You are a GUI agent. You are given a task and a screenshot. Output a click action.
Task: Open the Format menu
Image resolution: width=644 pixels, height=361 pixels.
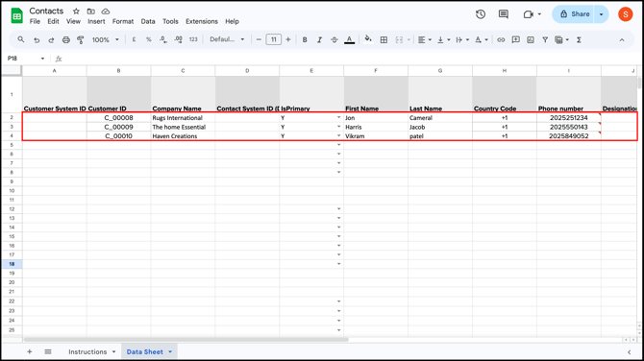pos(123,21)
